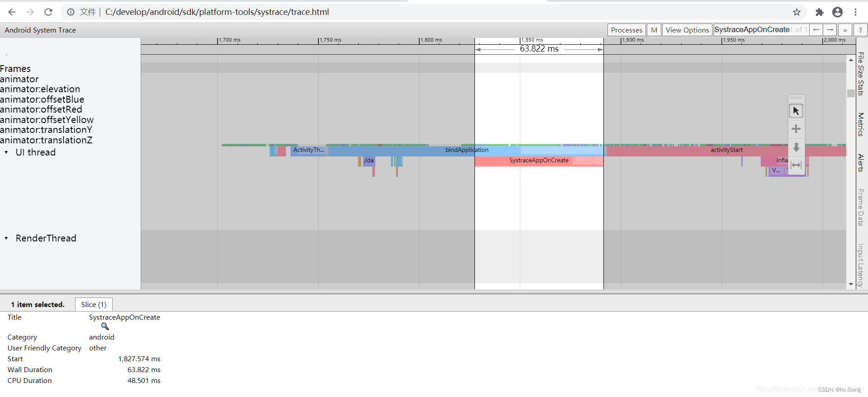868x397 pixels.
Task: Open the Input Latency side tab
Action: (x=861, y=265)
